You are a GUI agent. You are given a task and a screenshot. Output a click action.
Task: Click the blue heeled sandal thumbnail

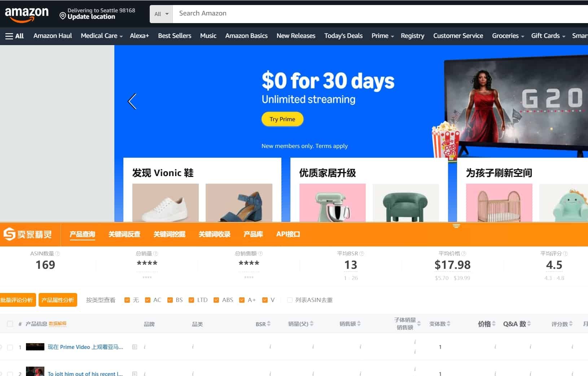[239, 203]
